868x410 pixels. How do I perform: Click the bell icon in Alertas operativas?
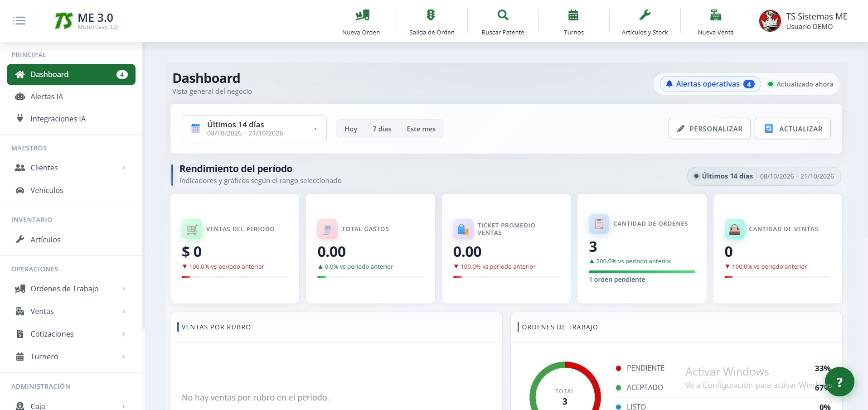coord(669,84)
